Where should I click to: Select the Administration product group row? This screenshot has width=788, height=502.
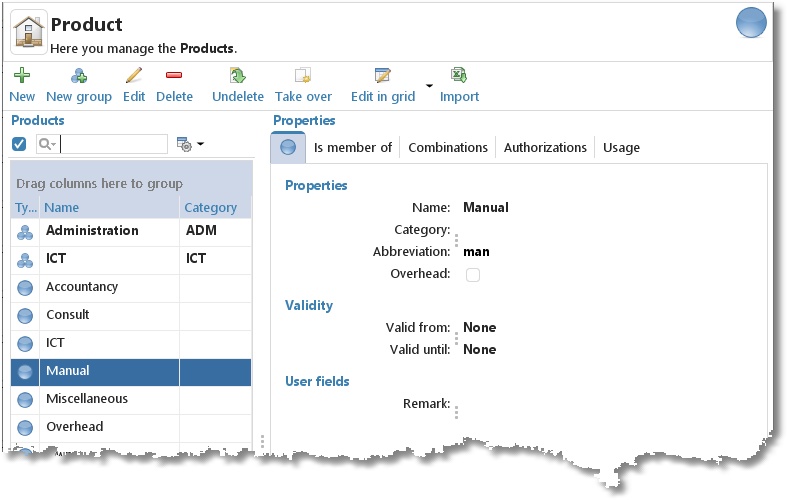[x=131, y=232]
